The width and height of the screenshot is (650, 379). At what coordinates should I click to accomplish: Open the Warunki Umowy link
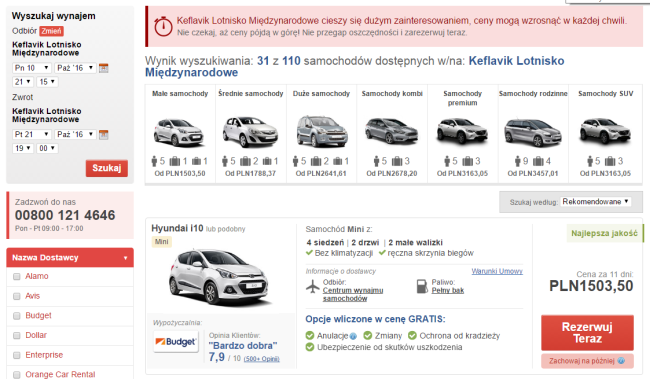(497, 271)
